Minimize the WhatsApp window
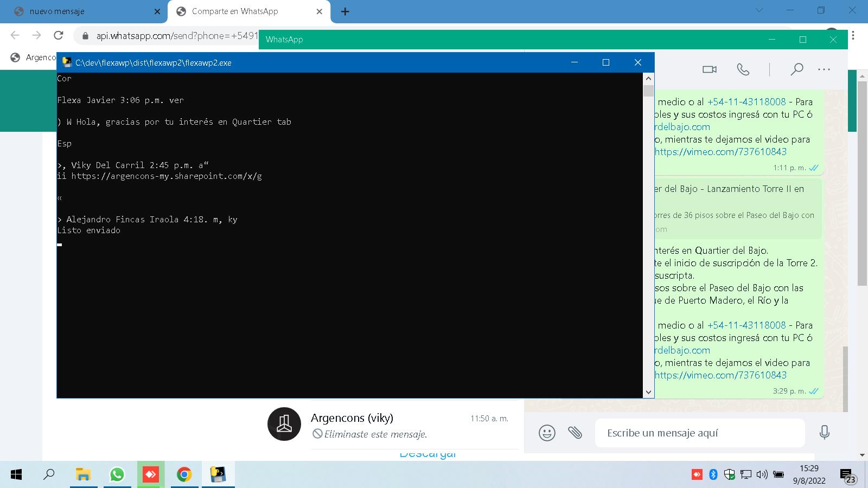Viewport: 868px width, 488px height. (771, 40)
